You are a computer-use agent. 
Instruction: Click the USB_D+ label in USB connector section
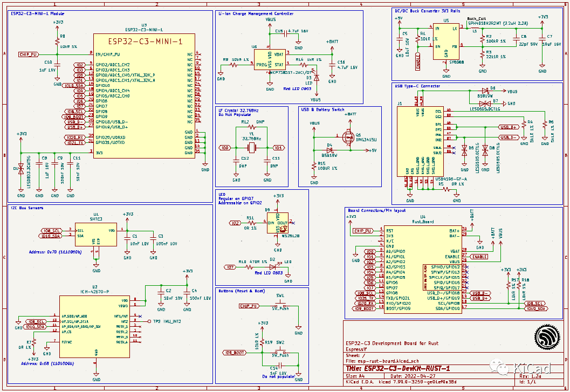pyautogui.click(x=509, y=127)
